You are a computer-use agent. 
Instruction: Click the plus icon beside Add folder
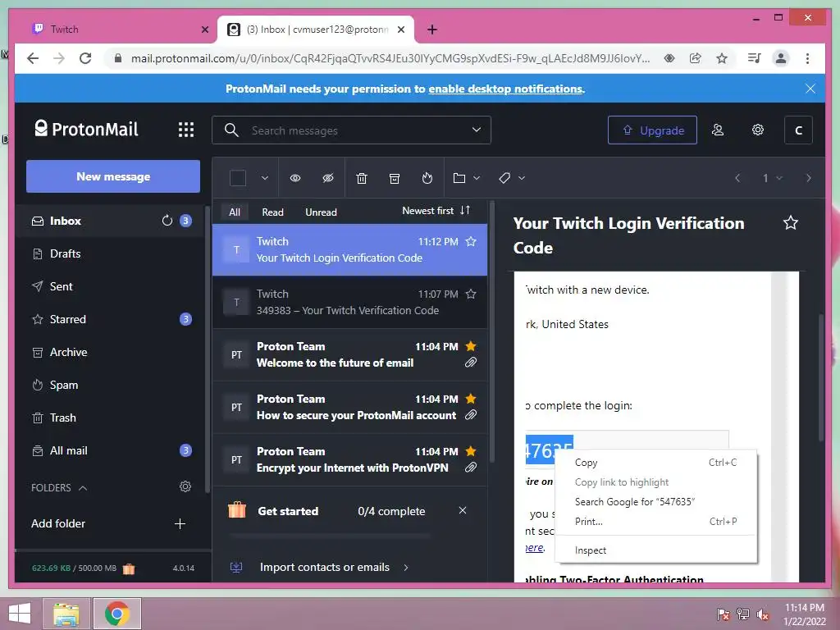[180, 523]
